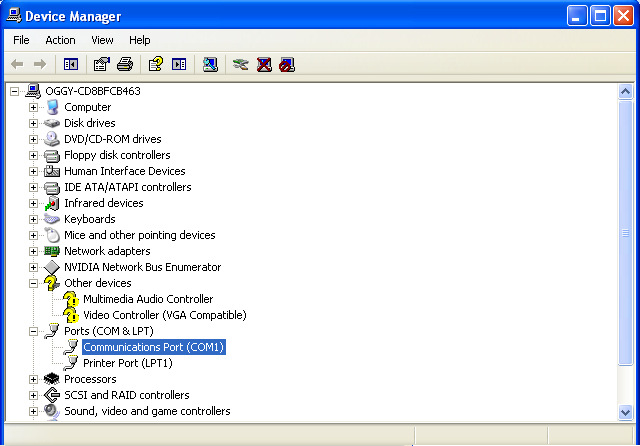Image resolution: width=640 pixels, height=446 pixels.
Task: Click the Mice and pointing devices icon
Action: click(x=52, y=235)
